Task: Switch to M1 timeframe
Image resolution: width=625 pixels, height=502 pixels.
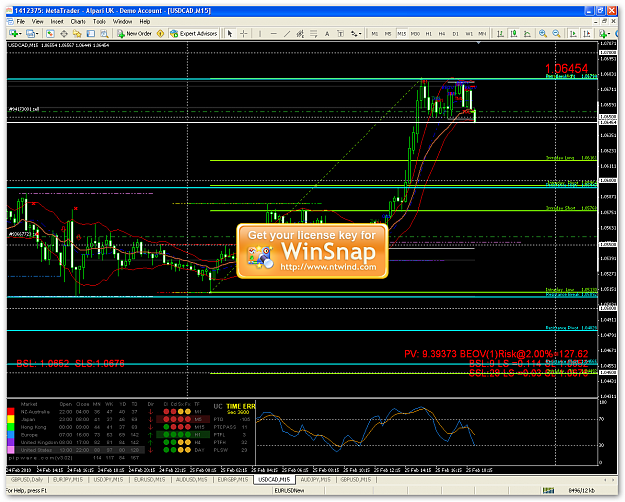Action: 375,34
